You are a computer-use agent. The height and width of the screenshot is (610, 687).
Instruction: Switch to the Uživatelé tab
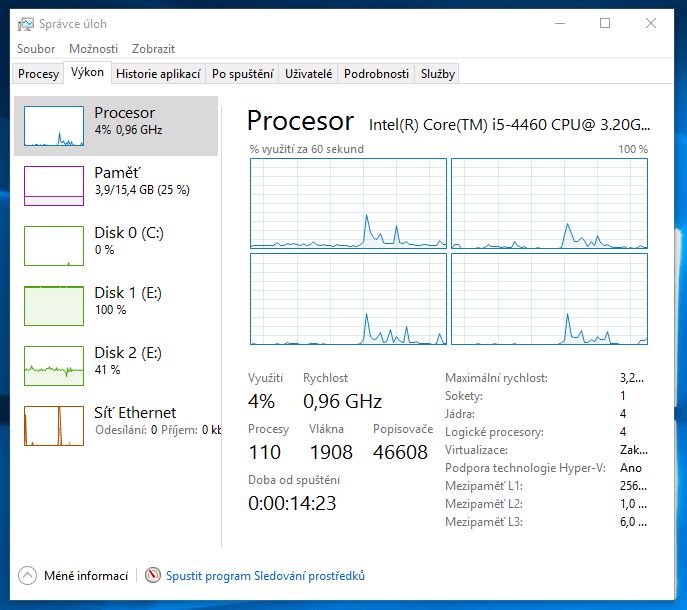click(308, 74)
